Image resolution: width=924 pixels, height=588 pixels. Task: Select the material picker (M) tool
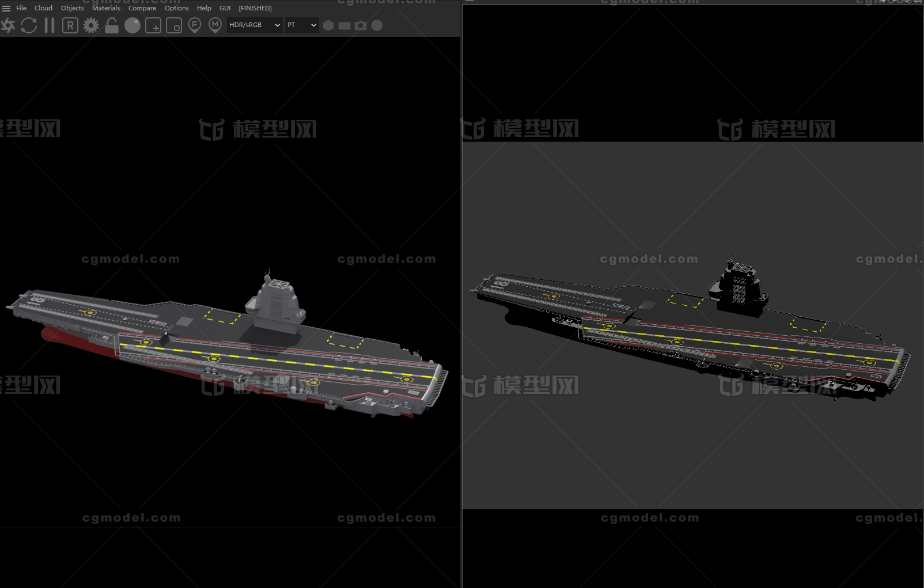pyautogui.click(x=215, y=25)
